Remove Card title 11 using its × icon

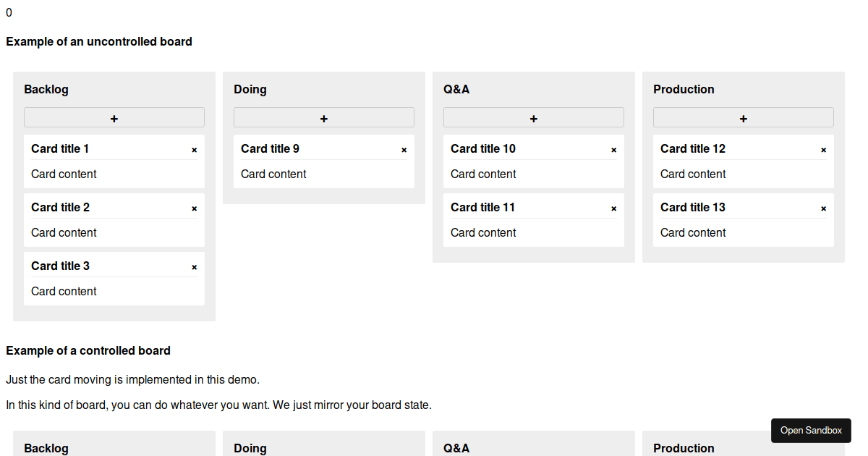(613, 208)
